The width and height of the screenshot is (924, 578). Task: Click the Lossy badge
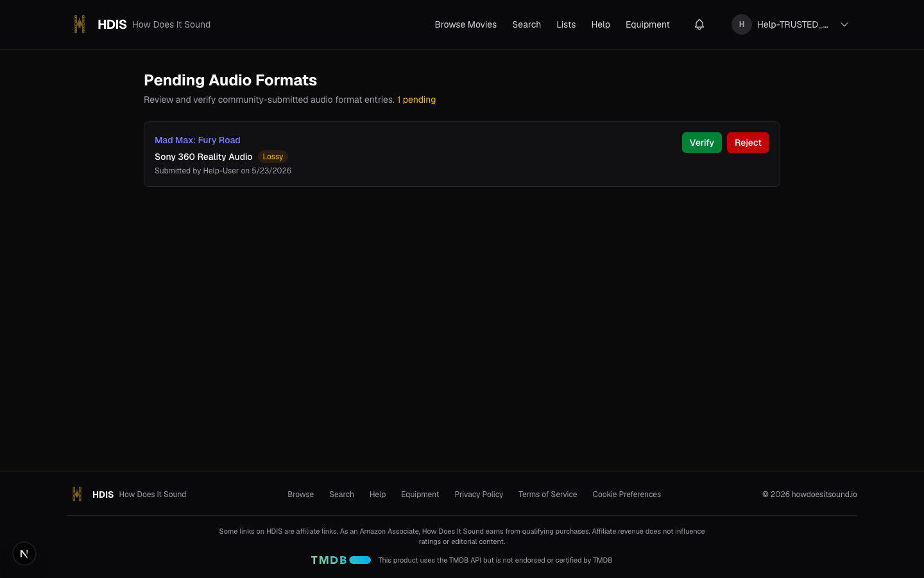pos(273,157)
